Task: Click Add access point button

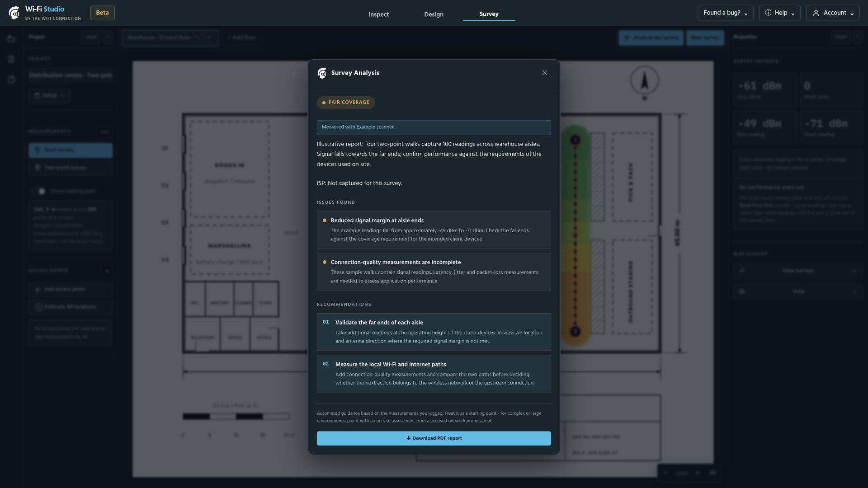Action: click(x=71, y=289)
